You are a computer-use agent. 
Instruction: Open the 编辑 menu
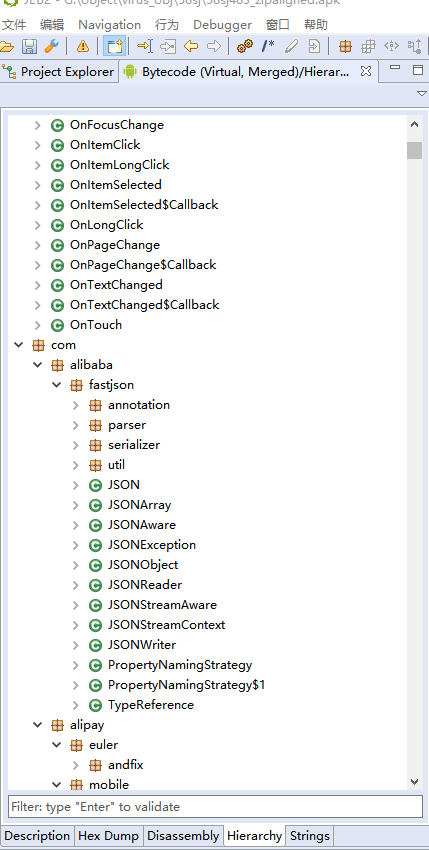(52, 25)
